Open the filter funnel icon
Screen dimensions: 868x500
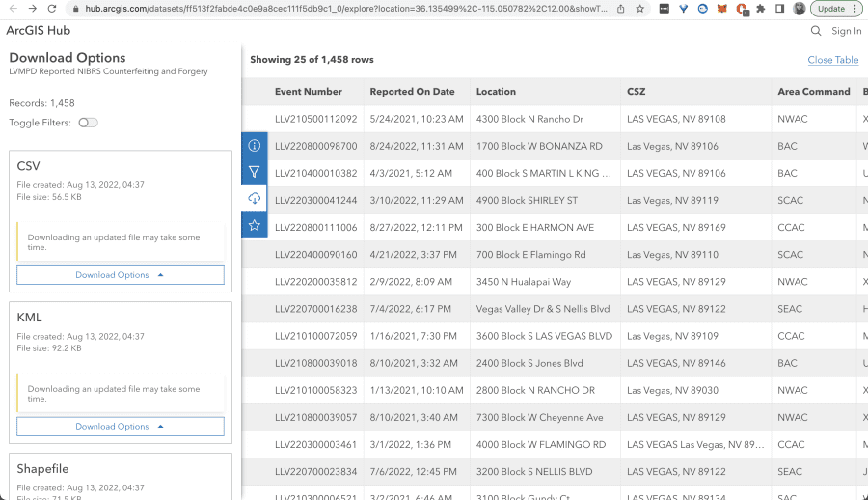(254, 172)
